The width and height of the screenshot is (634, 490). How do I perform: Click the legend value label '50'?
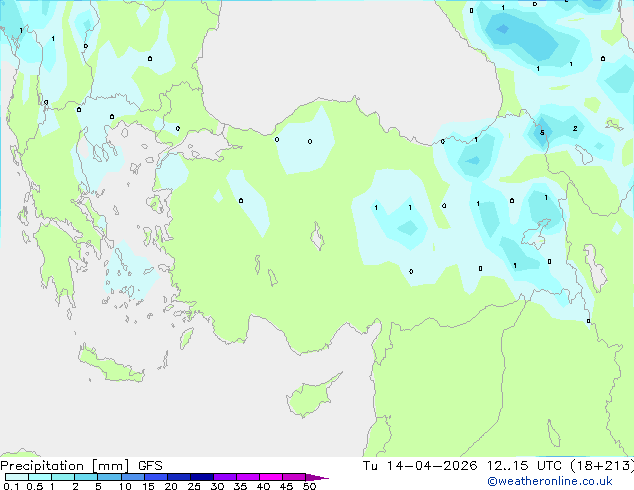pos(310,486)
